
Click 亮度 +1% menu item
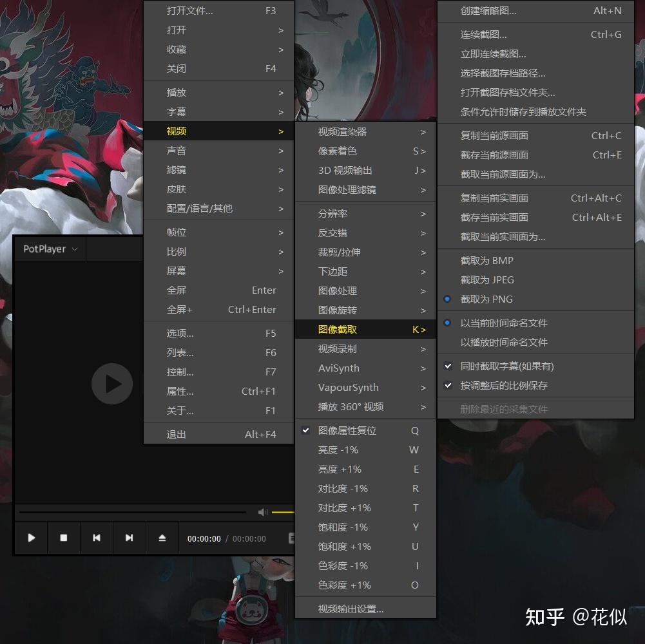[x=366, y=469]
